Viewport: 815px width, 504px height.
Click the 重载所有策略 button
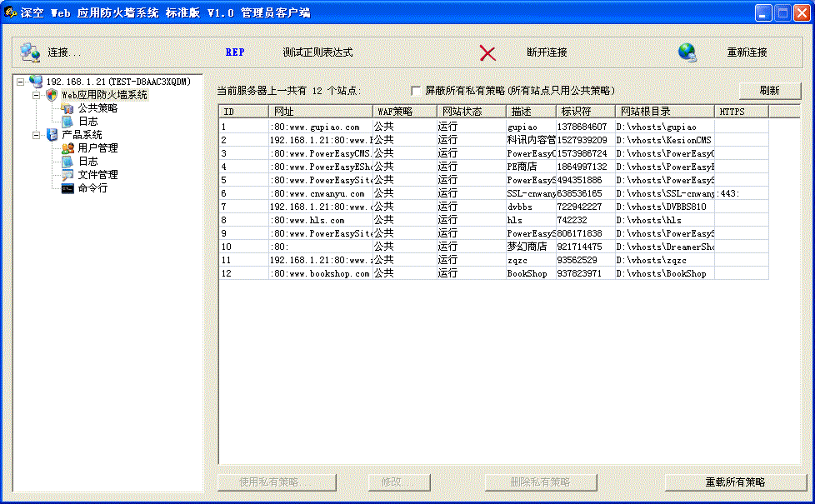(x=735, y=482)
